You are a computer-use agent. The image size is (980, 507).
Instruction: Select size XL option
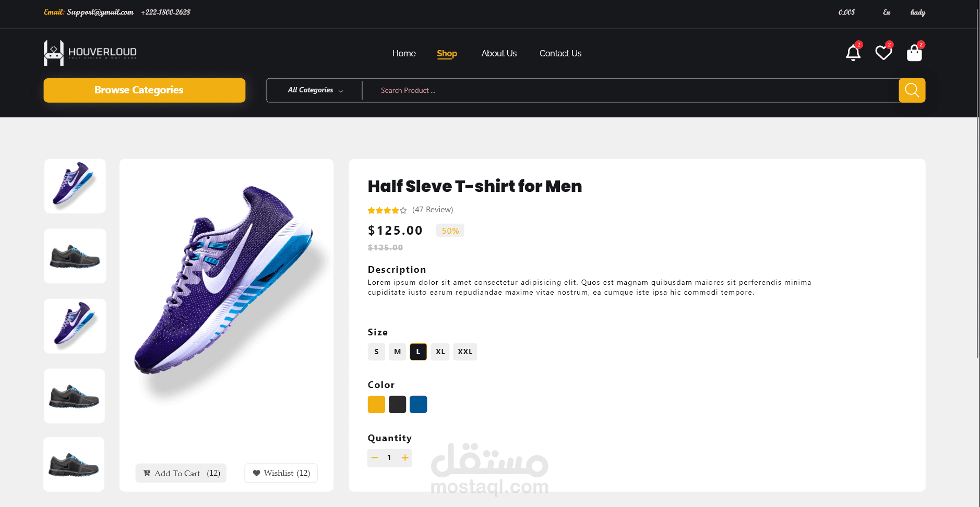(x=440, y=352)
